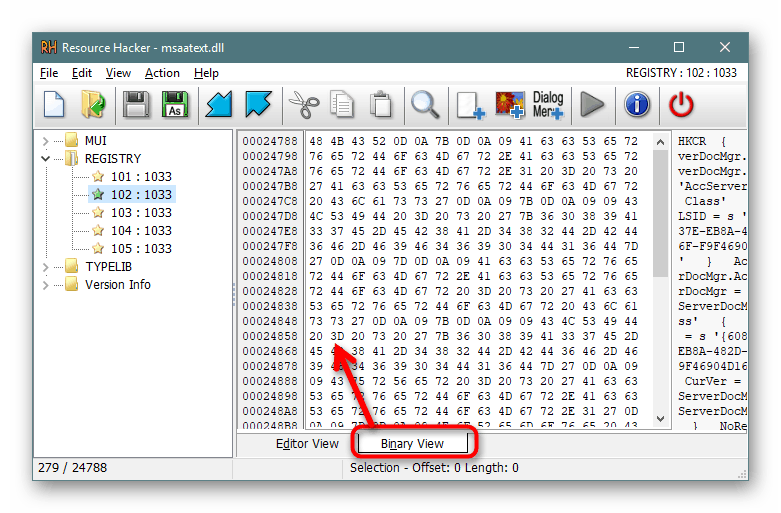Image resolution: width=781 pixels, height=513 pixels.
Task: Create a new blank script with the New icon
Action: coord(54,105)
